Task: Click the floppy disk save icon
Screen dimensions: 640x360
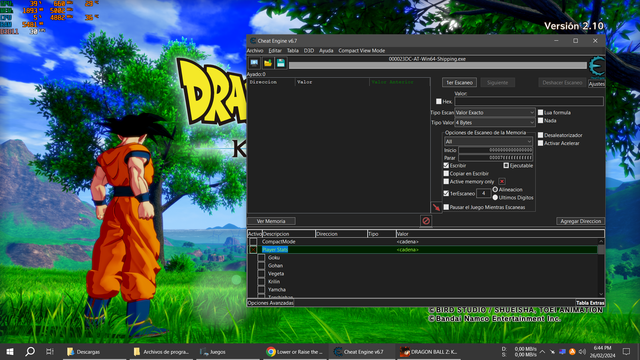Action: 281,63
